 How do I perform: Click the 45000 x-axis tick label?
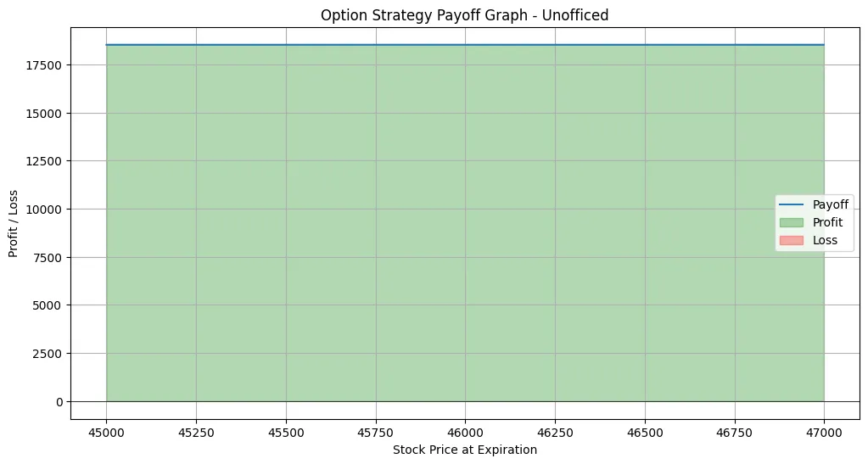pyautogui.click(x=106, y=432)
